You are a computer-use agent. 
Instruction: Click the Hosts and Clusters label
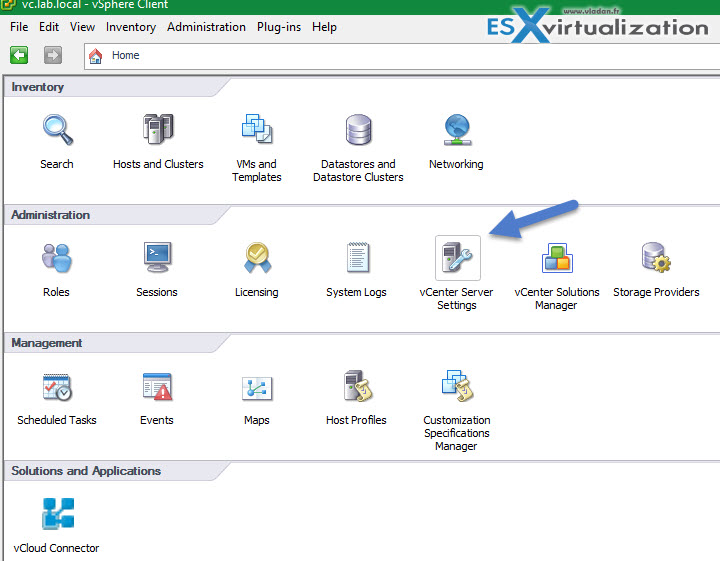point(158,164)
